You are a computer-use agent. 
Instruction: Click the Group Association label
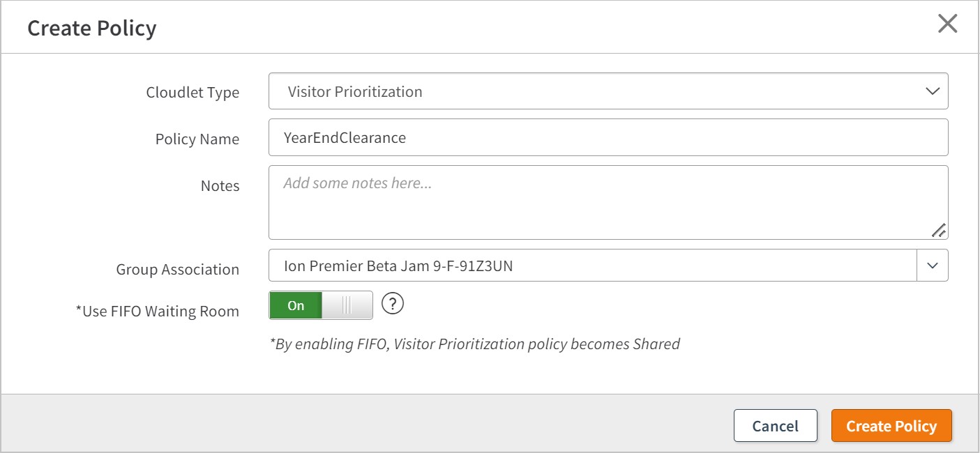coord(178,270)
